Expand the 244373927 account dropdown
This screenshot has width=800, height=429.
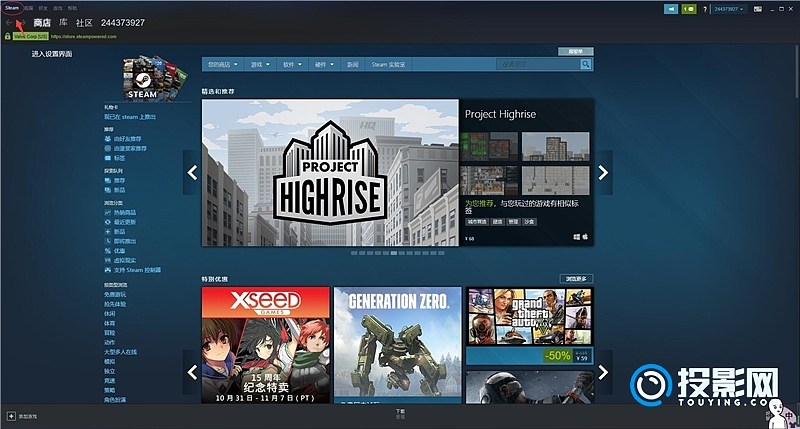pos(729,9)
